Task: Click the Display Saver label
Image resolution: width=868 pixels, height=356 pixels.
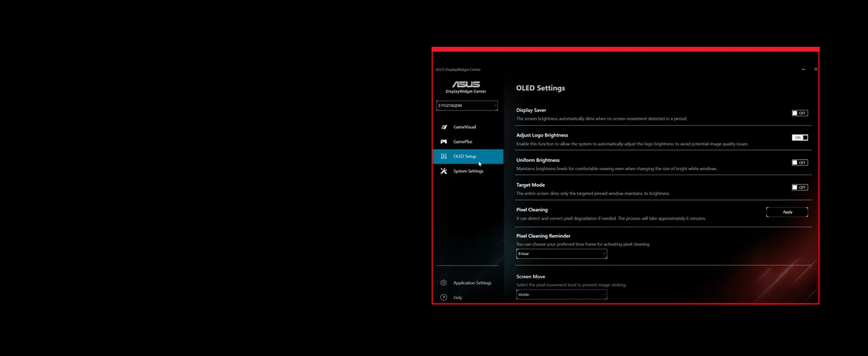Action: pos(531,110)
